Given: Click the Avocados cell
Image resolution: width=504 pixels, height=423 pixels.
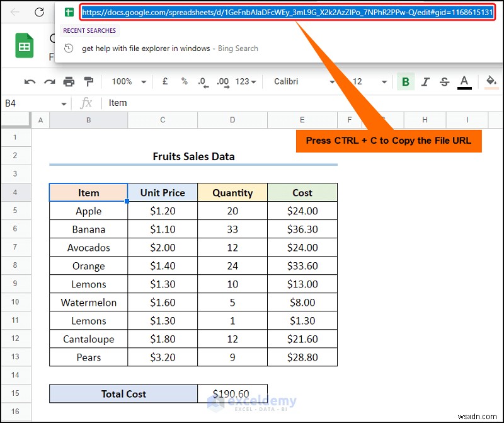Looking at the screenshot, I should click(88, 248).
